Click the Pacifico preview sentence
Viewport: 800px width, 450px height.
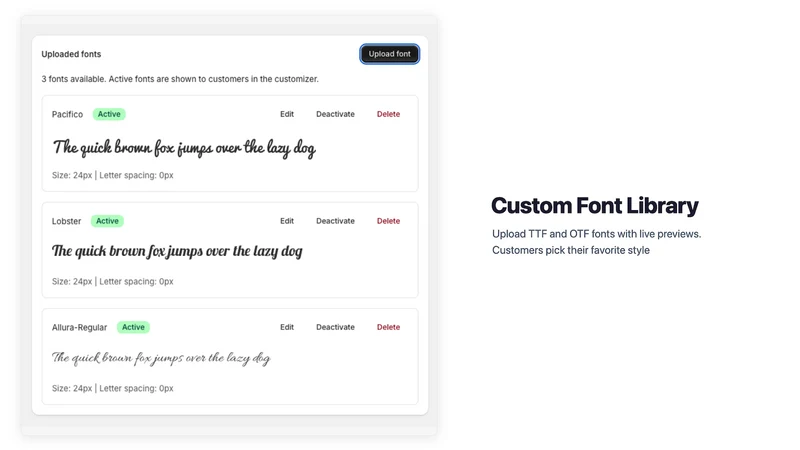(184, 148)
